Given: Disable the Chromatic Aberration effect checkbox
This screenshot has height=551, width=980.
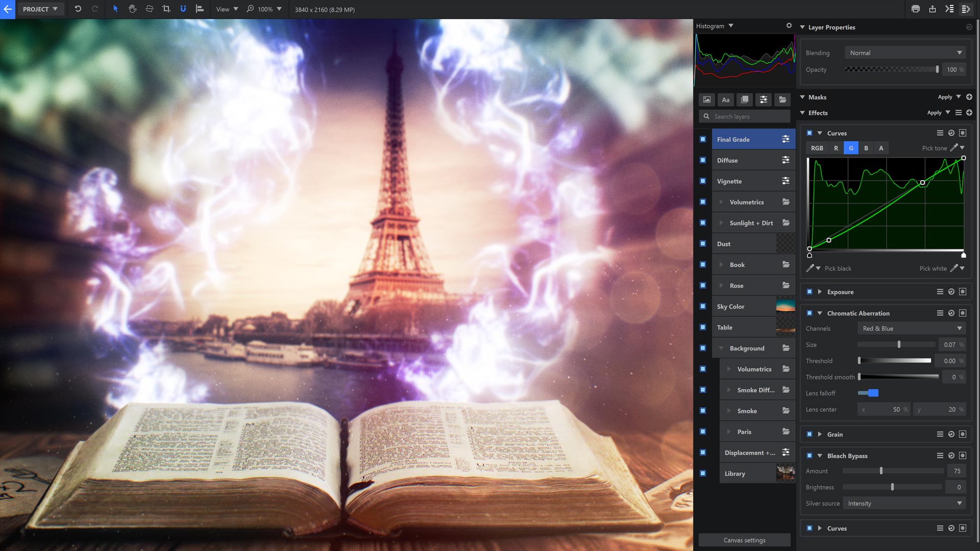Looking at the screenshot, I should [808, 313].
